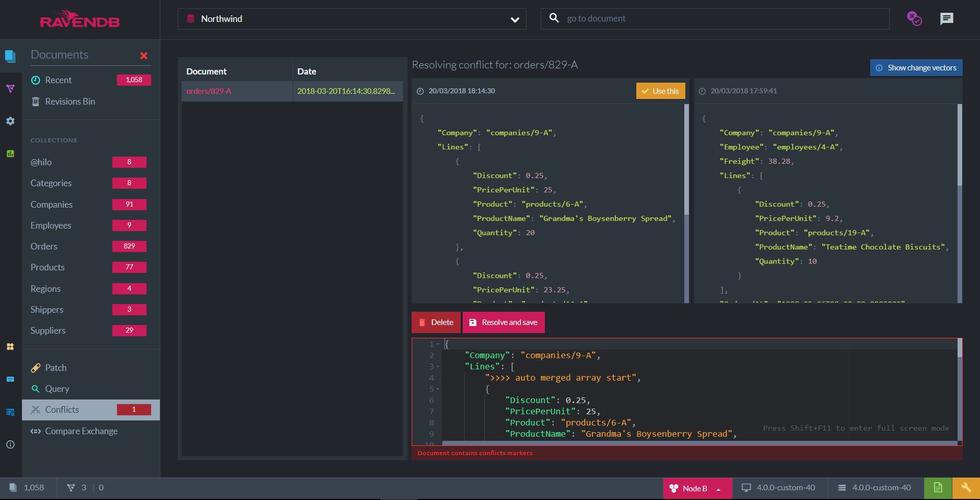Viewport: 980px width, 500px height.
Task: Open the About info icon in sidebar
Action: click(x=10, y=444)
